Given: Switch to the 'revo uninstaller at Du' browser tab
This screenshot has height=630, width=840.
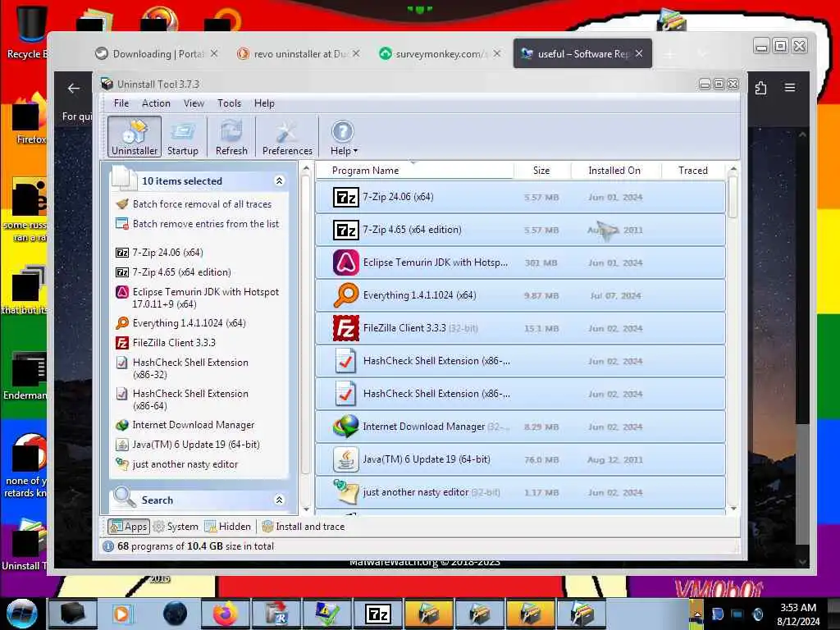Looking at the screenshot, I should point(299,53).
